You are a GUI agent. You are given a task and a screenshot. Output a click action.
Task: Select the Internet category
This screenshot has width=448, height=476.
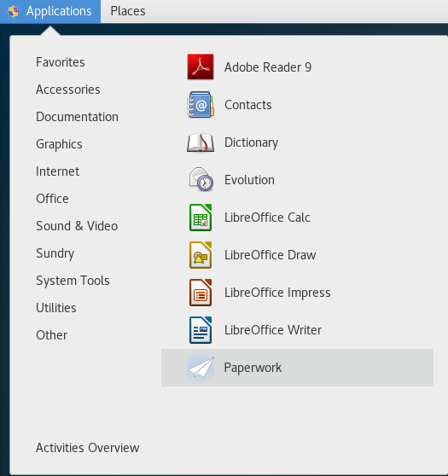pos(58,171)
